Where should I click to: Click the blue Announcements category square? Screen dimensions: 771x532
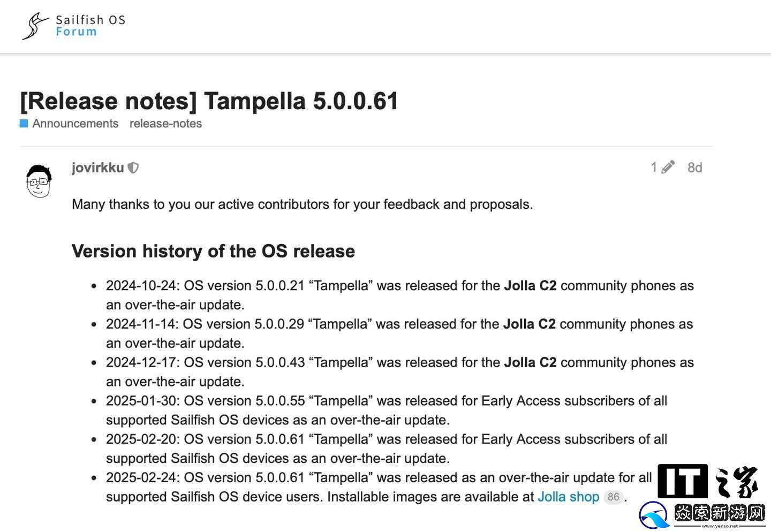tap(24, 124)
